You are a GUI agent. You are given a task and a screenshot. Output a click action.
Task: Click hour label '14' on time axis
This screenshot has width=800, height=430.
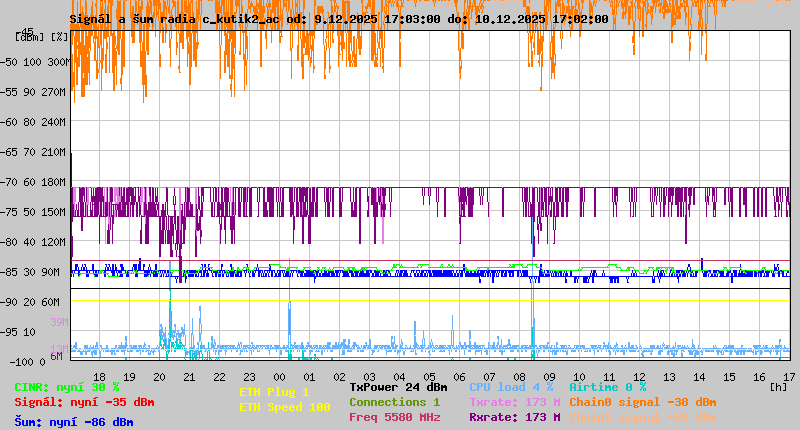point(699,377)
